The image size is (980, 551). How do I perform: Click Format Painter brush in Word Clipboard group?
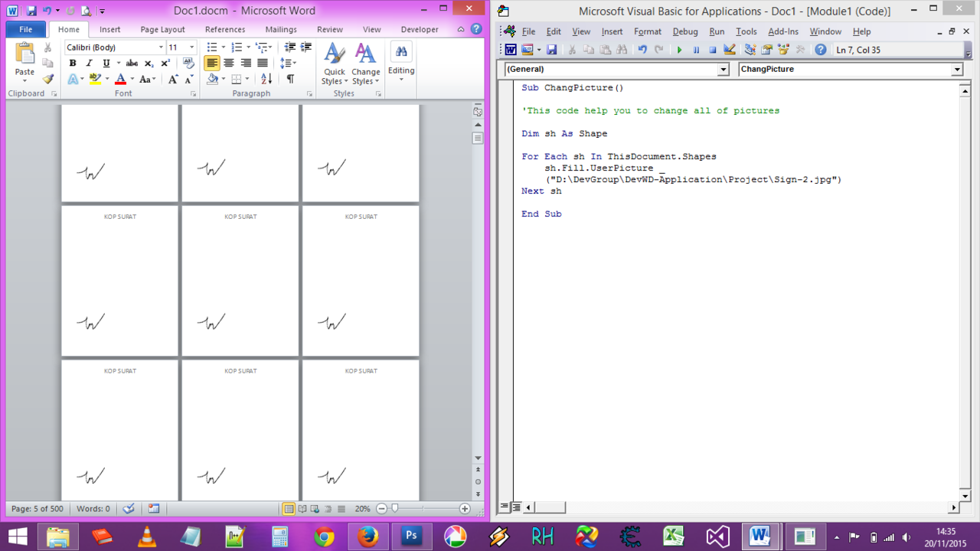[48, 79]
